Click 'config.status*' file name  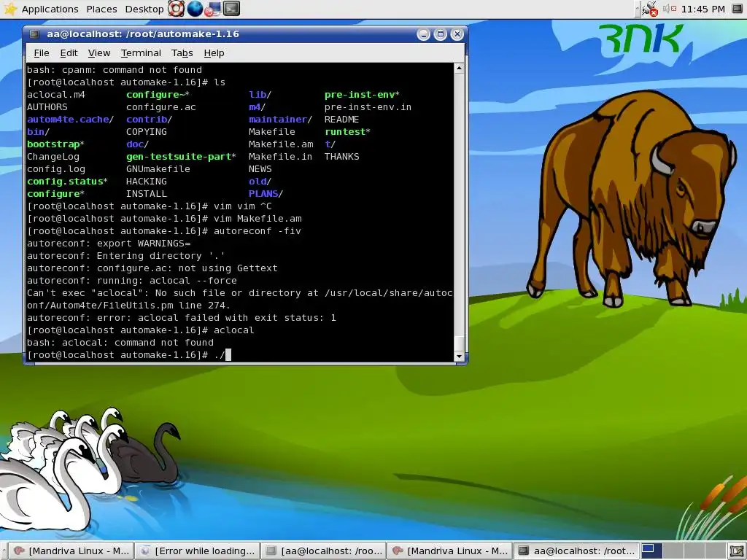point(67,182)
